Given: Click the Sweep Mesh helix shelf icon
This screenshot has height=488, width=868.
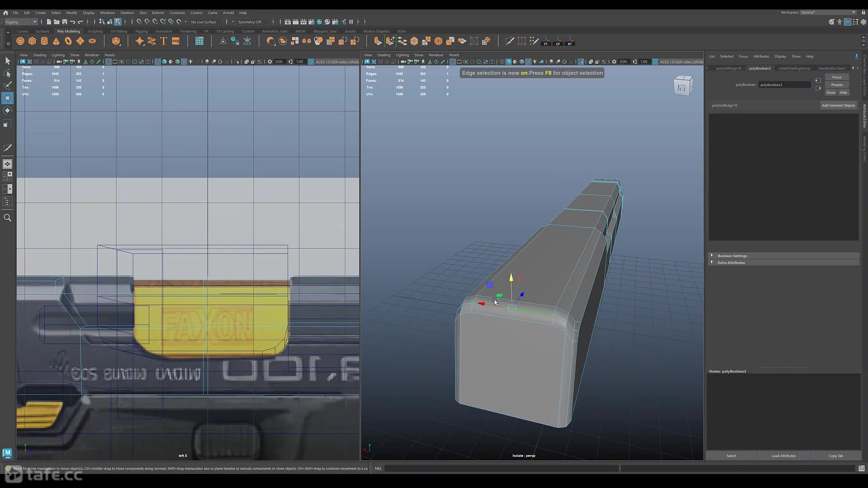Looking at the screenshot, I should 152,41.
